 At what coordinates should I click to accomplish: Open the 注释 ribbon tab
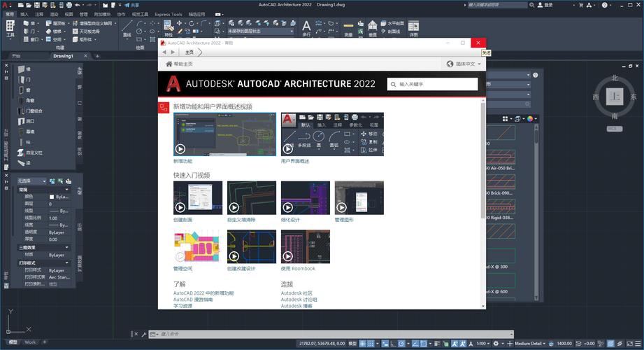coord(39,14)
